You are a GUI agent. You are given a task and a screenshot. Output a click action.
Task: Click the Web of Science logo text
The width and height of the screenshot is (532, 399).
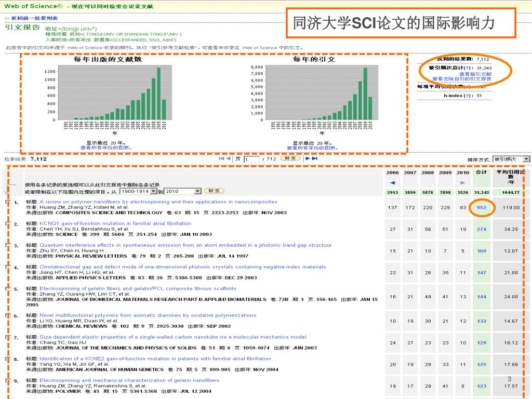pos(33,6)
